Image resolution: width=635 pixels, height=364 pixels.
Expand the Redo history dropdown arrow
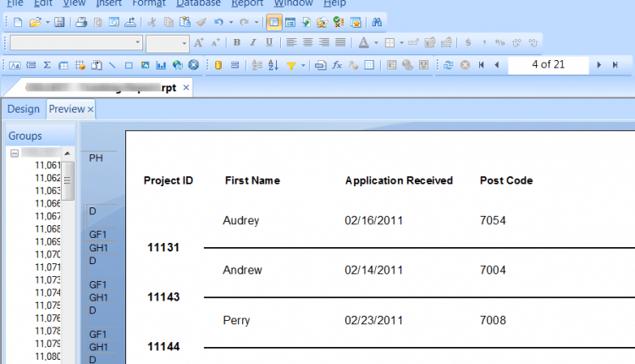[257, 22]
